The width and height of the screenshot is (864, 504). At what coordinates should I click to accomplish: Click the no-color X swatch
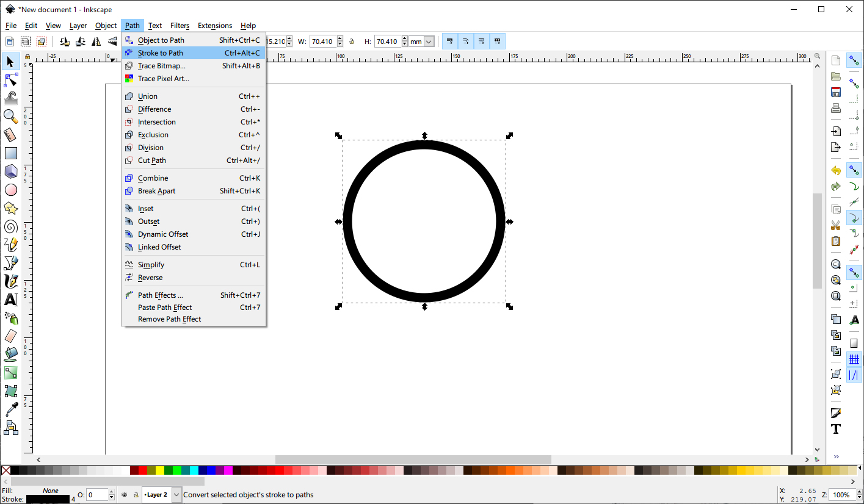pyautogui.click(x=5, y=470)
